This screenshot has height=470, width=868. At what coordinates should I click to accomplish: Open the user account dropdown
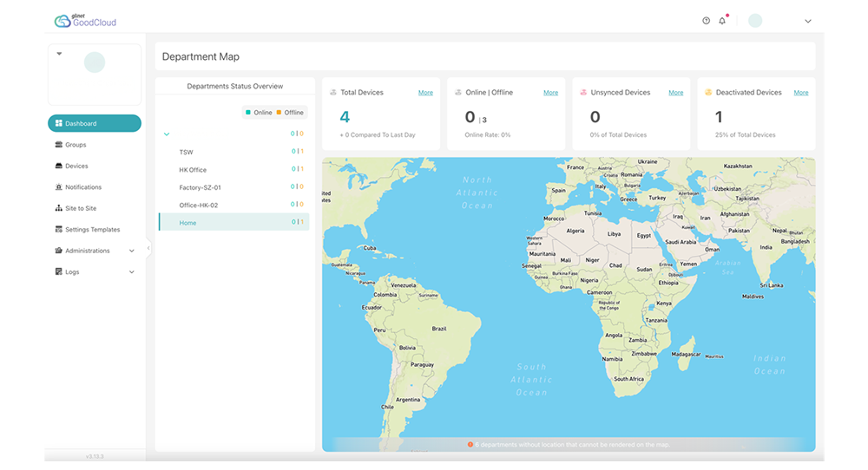(807, 21)
